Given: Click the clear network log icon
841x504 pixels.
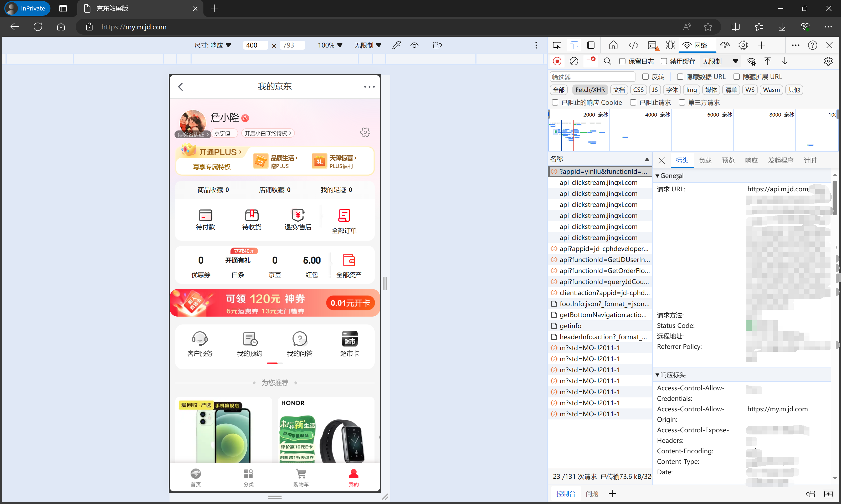Looking at the screenshot, I should [574, 61].
